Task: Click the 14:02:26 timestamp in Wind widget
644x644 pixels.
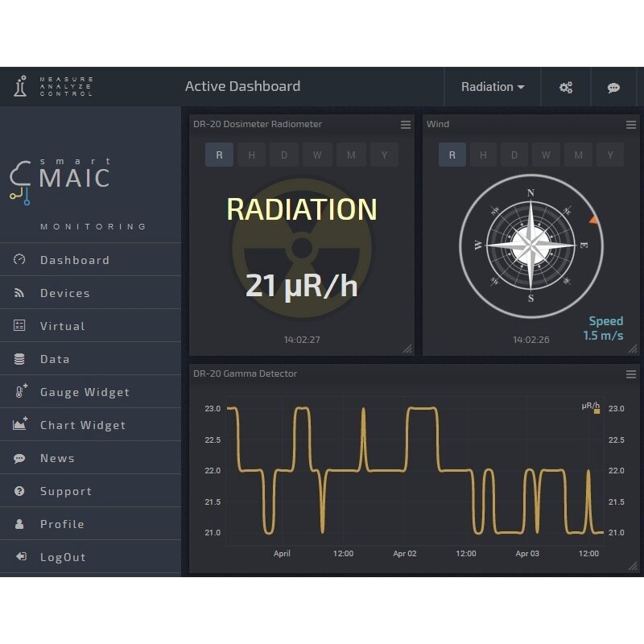Action: (x=530, y=340)
